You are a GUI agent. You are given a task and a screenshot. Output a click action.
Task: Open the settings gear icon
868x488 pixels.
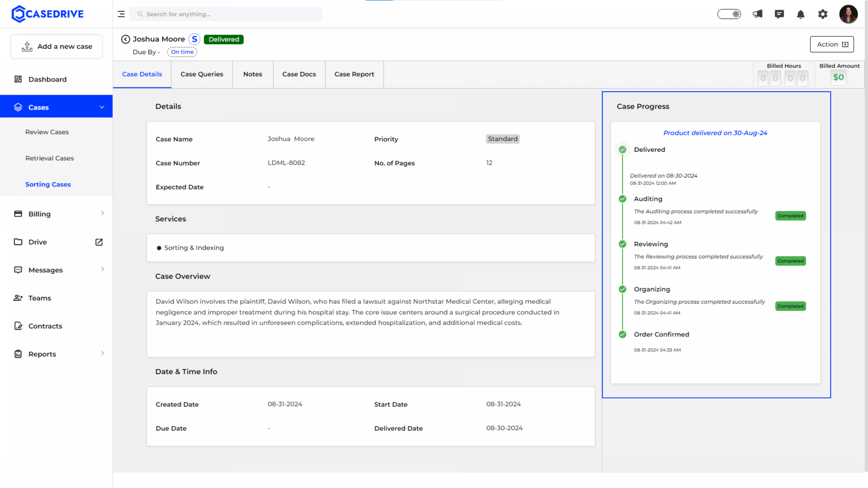point(822,14)
